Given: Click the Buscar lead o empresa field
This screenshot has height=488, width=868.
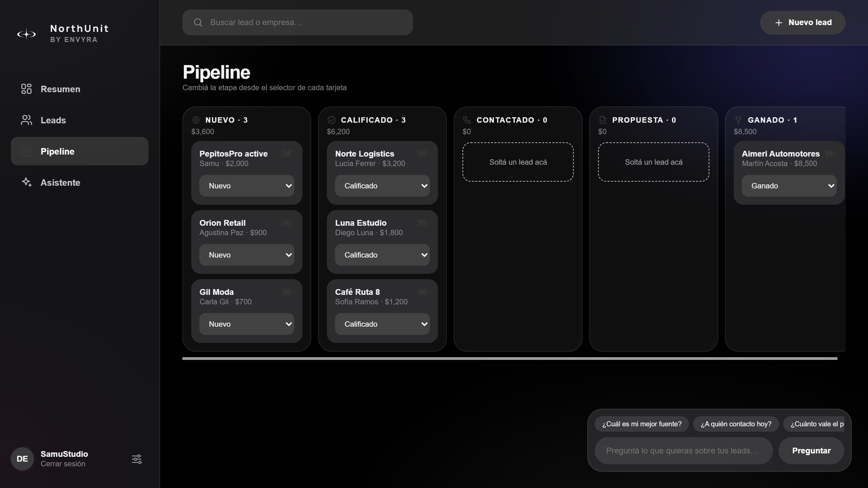Looking at the screenshot, I should click(x=298, y=22).
